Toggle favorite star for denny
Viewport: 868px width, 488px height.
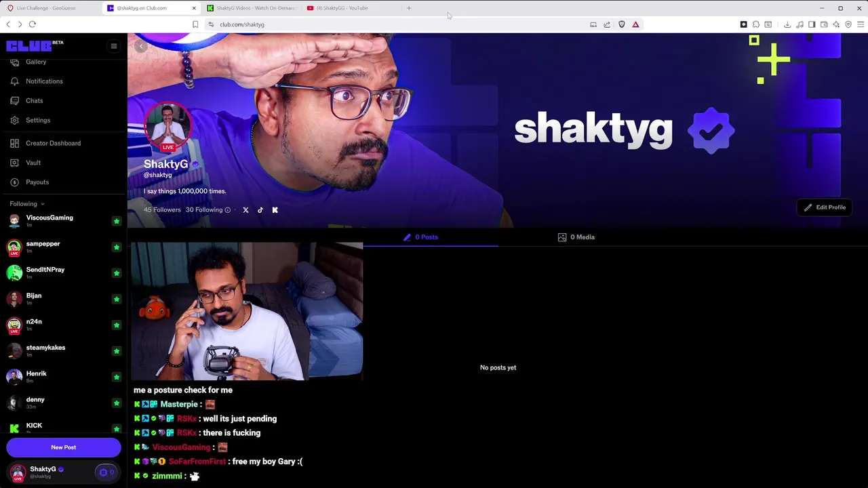click(x=117, y=403)
